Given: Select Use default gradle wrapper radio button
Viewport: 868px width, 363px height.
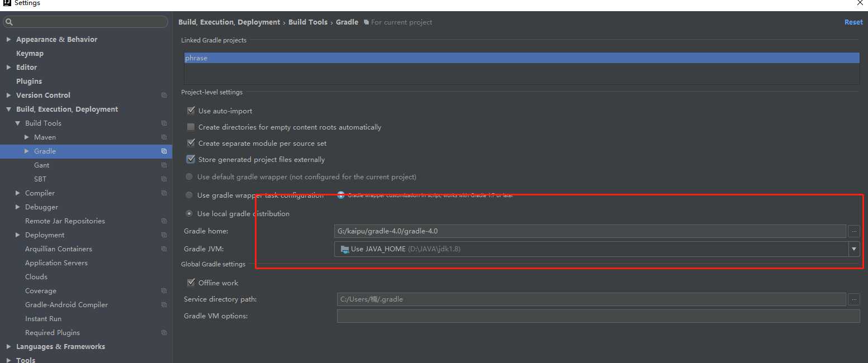Looking at the screenshot, I should pos(189,176).
